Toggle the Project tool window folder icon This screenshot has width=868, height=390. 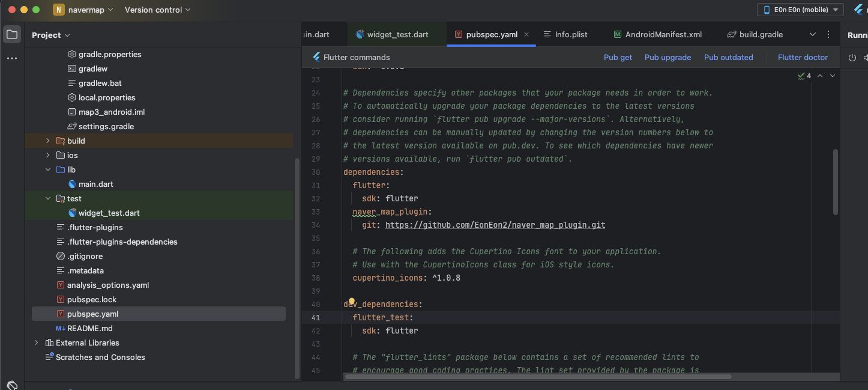click(12, 34)
